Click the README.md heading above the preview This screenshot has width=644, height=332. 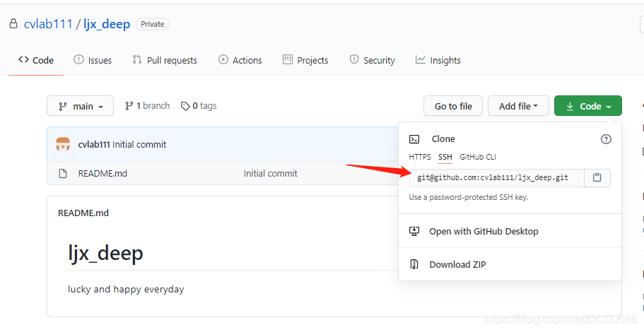(x=83, y=213)
